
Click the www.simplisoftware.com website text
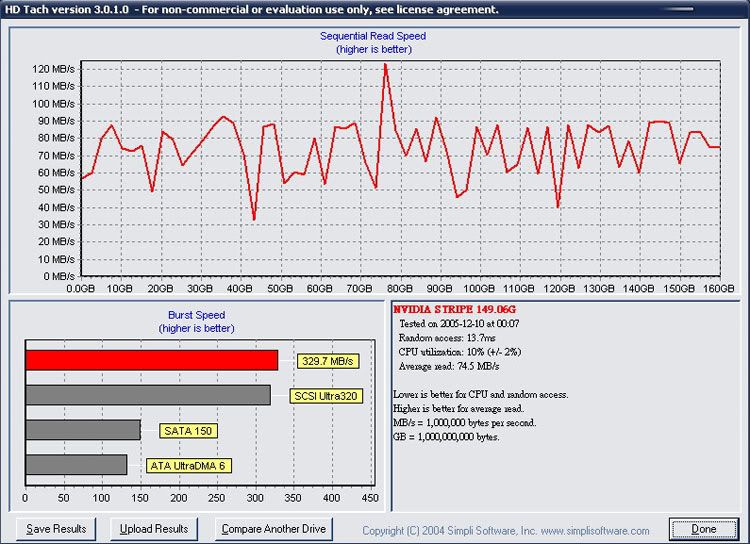tap(595, 531)
